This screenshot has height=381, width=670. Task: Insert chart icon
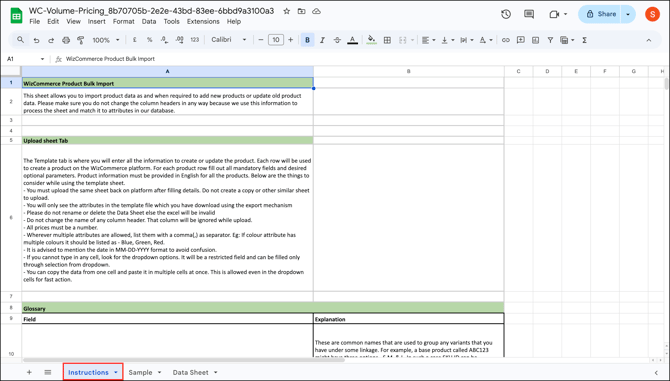click(x=535, y=40)
